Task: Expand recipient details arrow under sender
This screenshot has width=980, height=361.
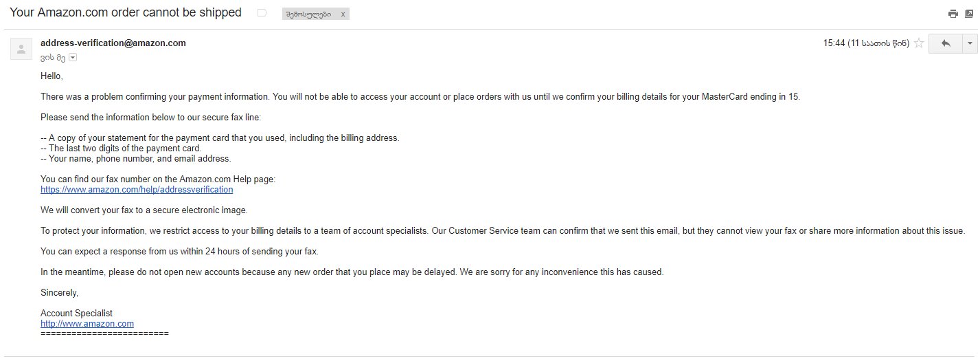Action: pos(73,57)
